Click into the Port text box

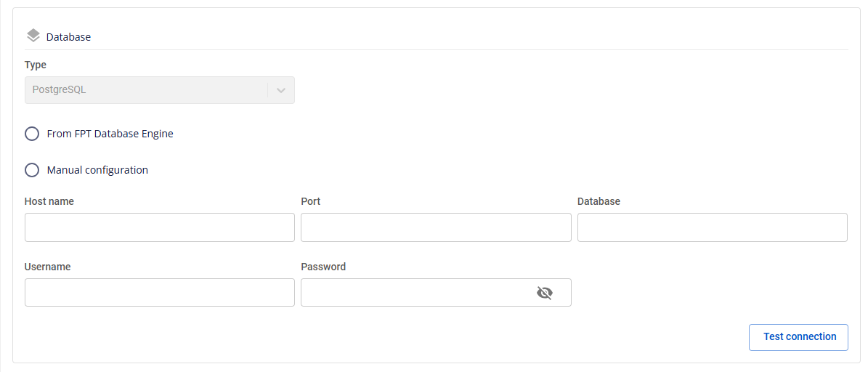pyautogui.click(x=436, y=227)
